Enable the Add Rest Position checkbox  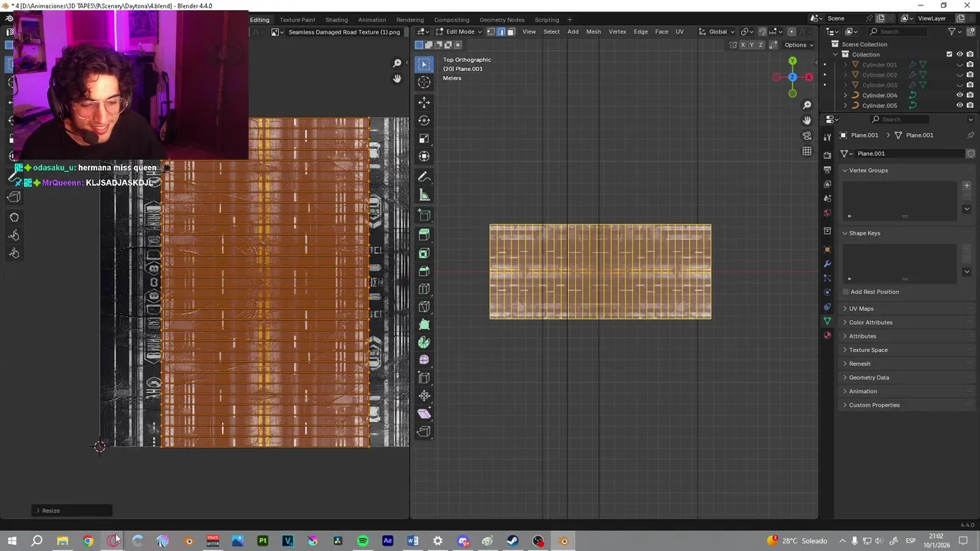point(845,292)
